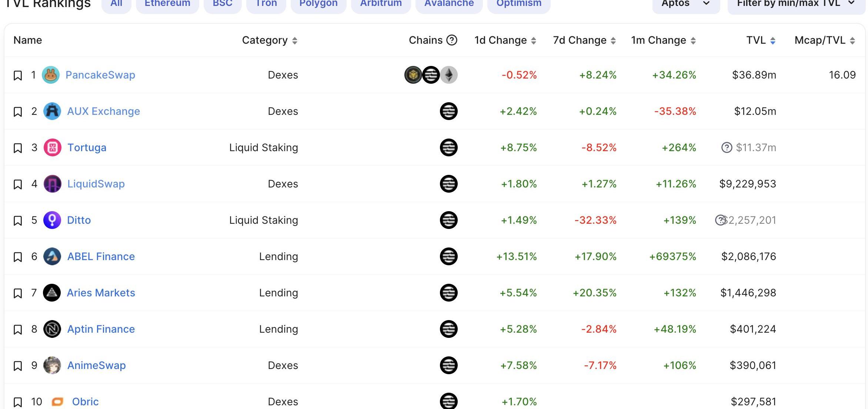Click the Ethereum chain icon in PancakeSwap row

coord(449,75)
